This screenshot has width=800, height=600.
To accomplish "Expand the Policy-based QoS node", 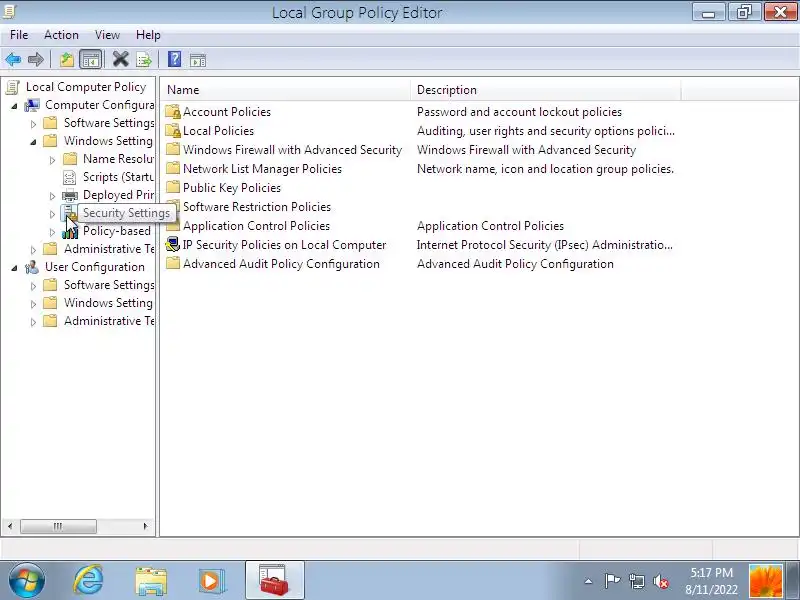I will click(x=53, y=232).
